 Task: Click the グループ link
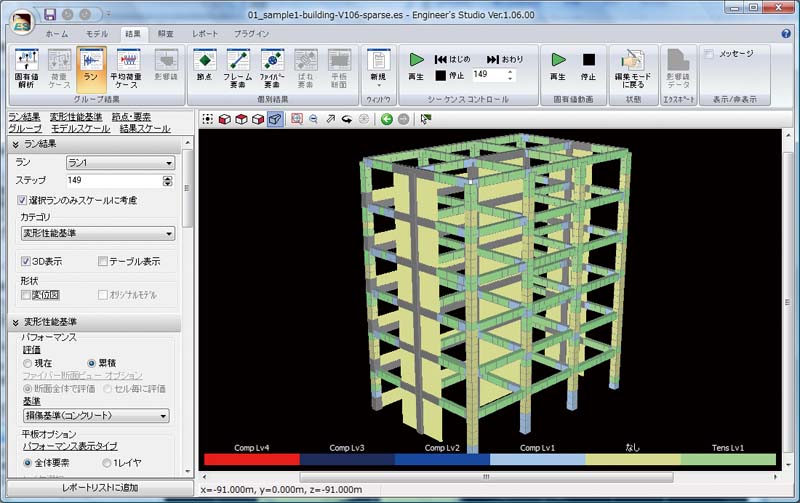tap(25, 129)
